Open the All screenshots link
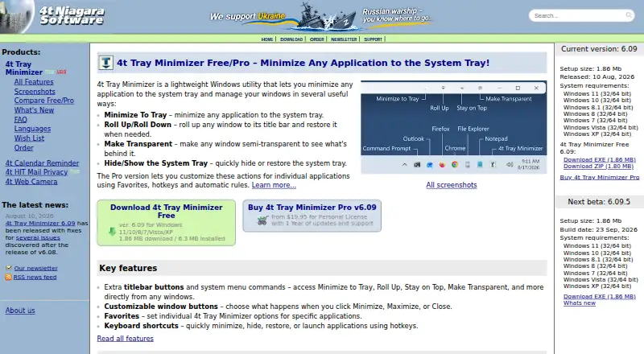This screenshot has height=354, width=644. 452,185
